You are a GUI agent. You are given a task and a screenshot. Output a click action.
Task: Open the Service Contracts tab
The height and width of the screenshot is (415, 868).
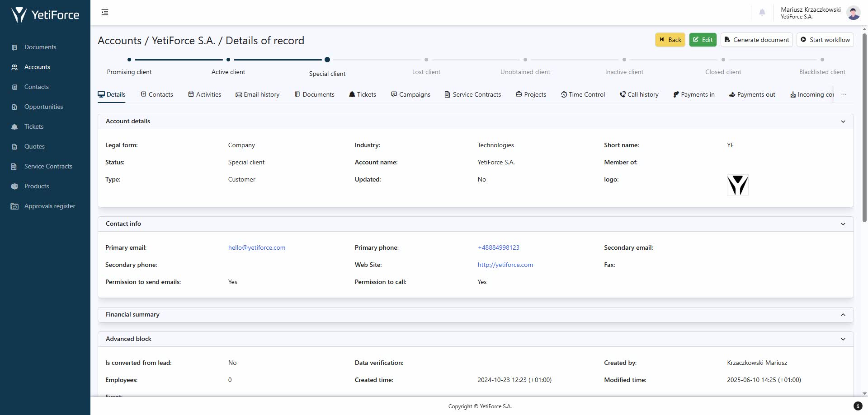(472, 94)
